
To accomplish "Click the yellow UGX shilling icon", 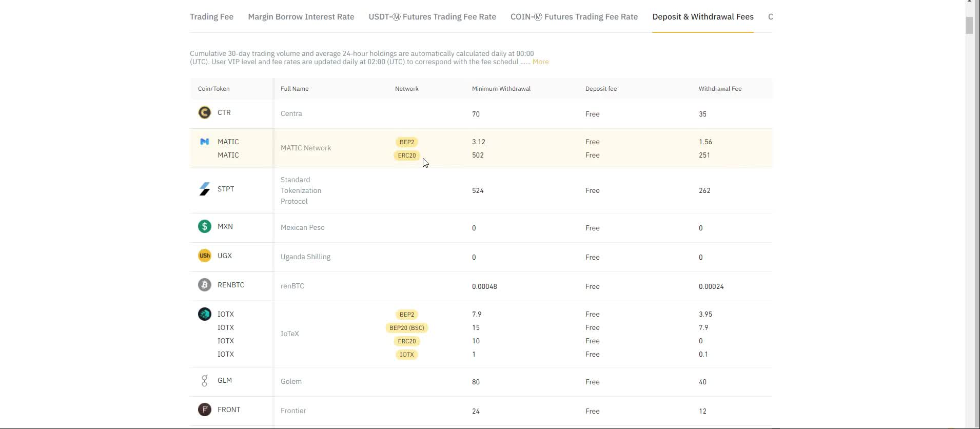I will pyautogui.click(x=205, y=256).
